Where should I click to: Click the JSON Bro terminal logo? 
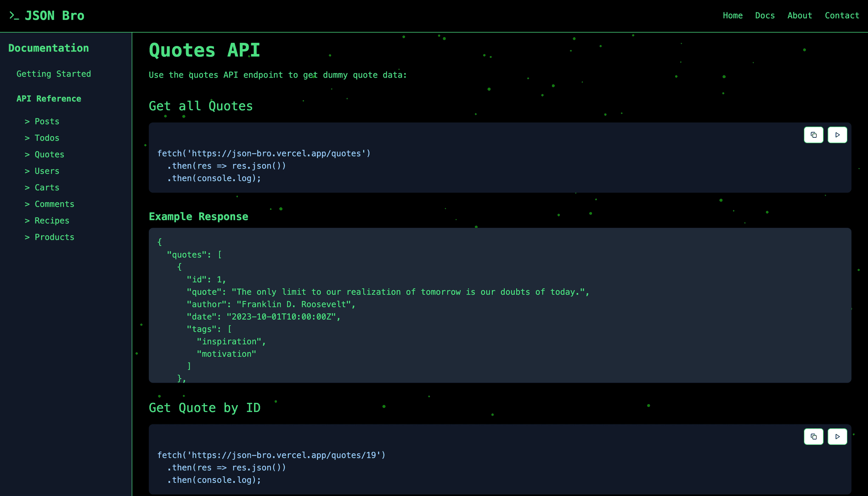tap(46, 15)
